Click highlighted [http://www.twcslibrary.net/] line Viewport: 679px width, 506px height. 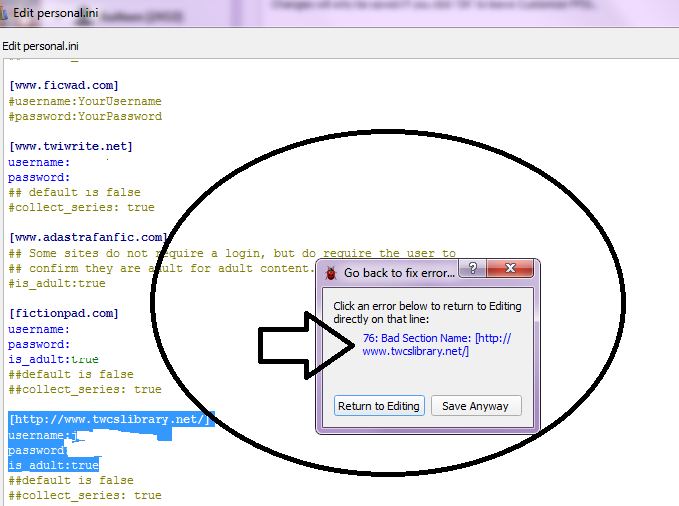tap(111, 419)
